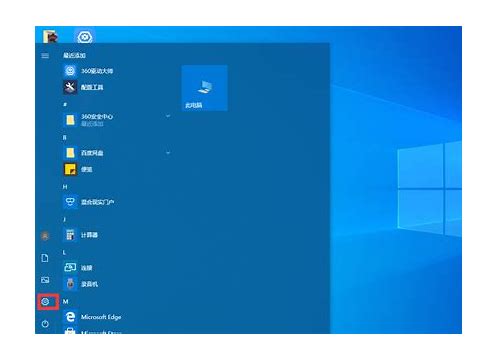Open Pictures from the Start sidebar
This screenshot has width=498, height=360.
[x=45, y=280]
